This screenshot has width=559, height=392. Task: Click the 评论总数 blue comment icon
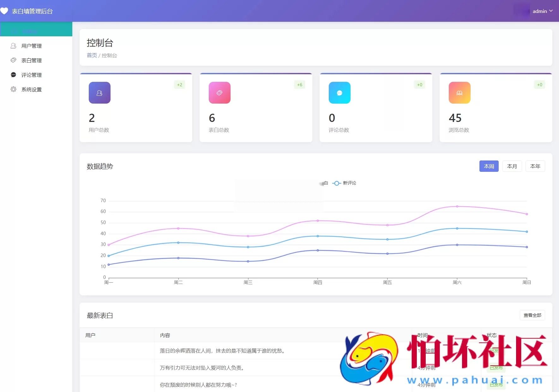[340, 93]
